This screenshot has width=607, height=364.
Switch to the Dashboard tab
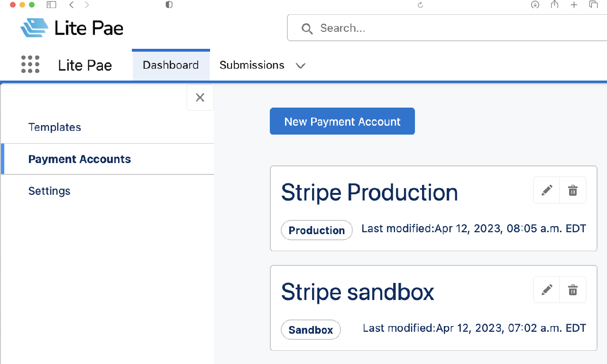pos(171,65)
